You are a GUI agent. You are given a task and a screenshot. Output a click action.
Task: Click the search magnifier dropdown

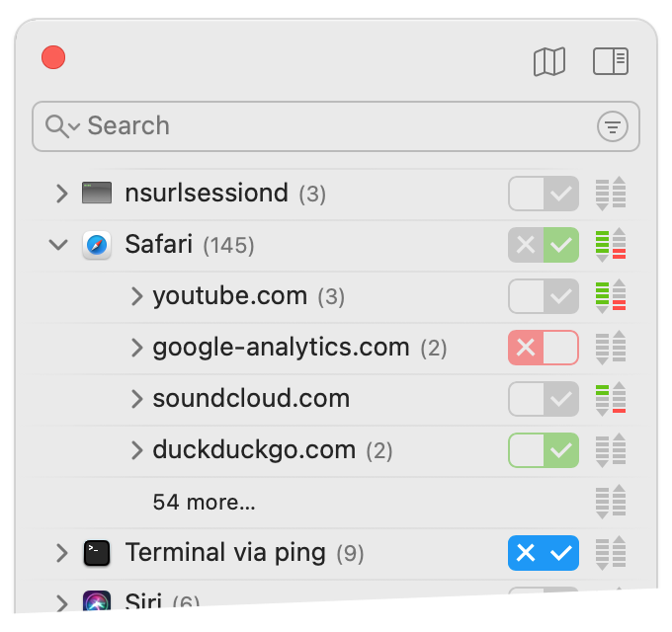pos(62,126)
